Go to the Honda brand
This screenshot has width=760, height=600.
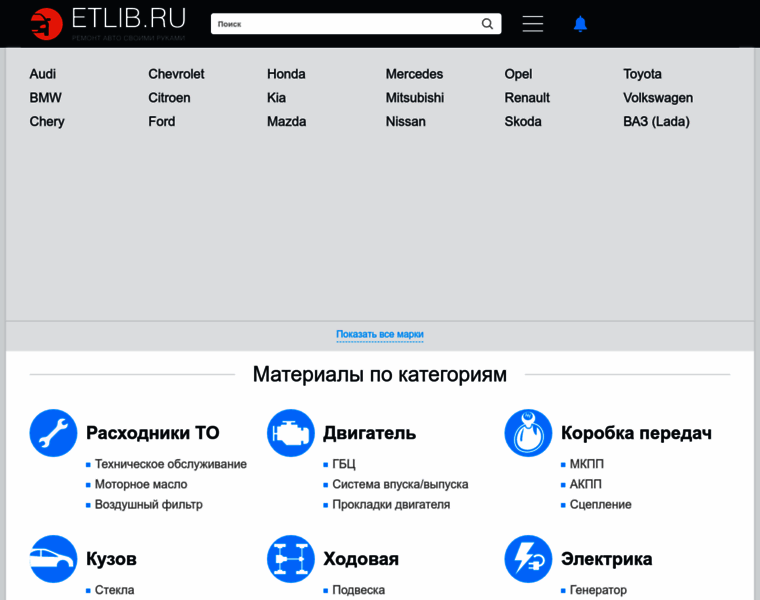coord(286,74)
